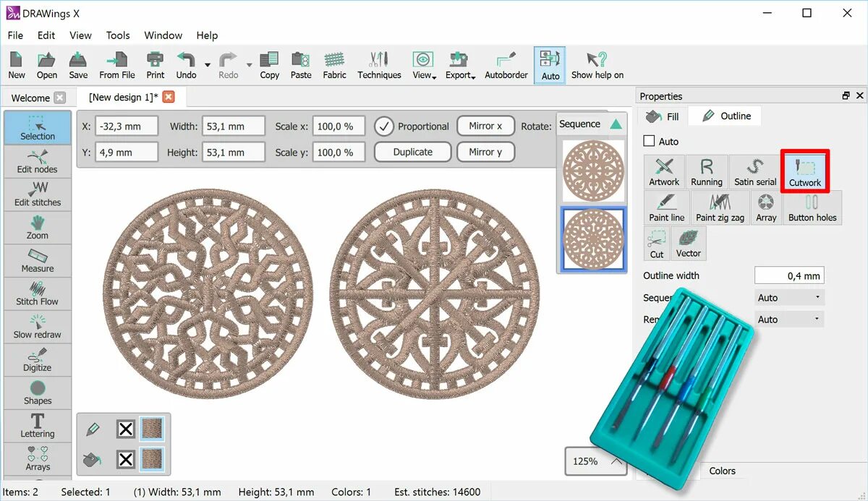Click the Mirror y button
868x501 pixels.
point(485,152)
